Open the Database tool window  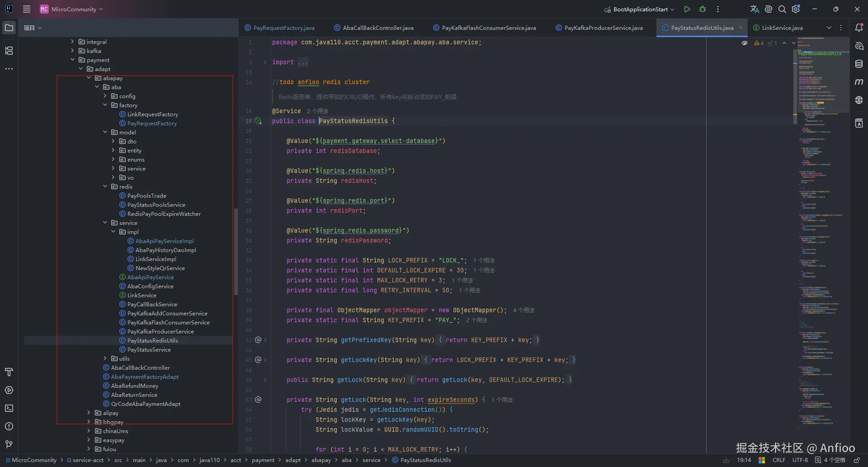pyautogui.click(x=859, y=64)
